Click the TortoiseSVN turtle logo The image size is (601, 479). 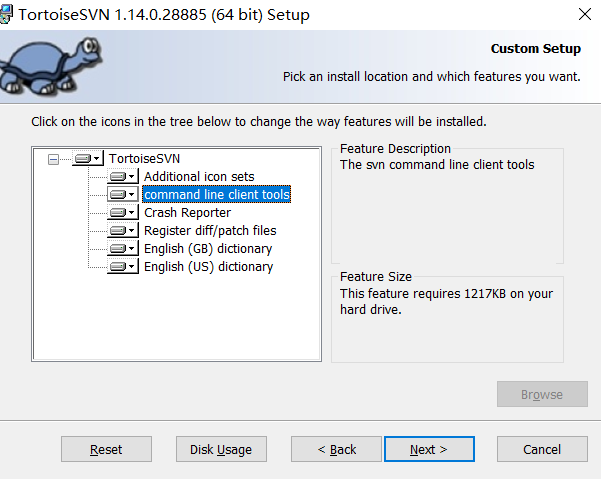(51, 66)
